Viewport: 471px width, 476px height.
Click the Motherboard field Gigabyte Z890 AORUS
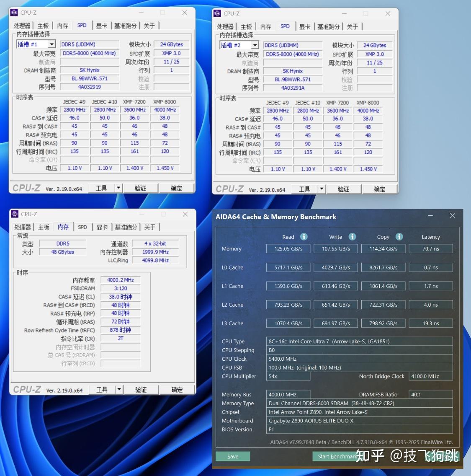(x=359, y=421)
